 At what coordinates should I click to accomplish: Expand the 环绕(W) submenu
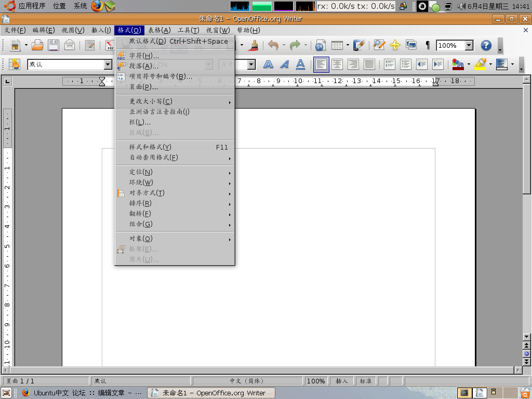tap(175, 182)
